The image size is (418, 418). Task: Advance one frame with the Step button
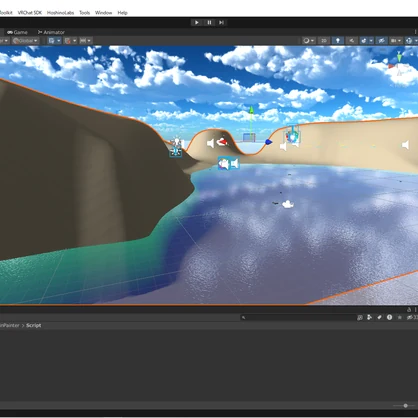pyautogui.click(x=221, y=22)
